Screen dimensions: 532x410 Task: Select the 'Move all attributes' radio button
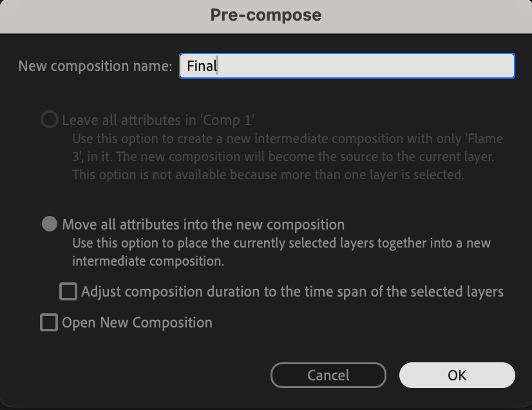[x=50, y=224]
